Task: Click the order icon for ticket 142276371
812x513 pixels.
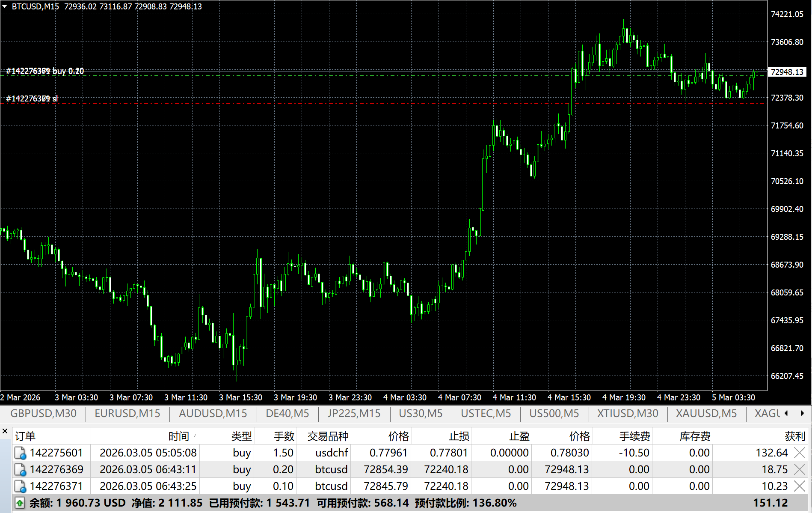Action: click(x=20, y=486)
